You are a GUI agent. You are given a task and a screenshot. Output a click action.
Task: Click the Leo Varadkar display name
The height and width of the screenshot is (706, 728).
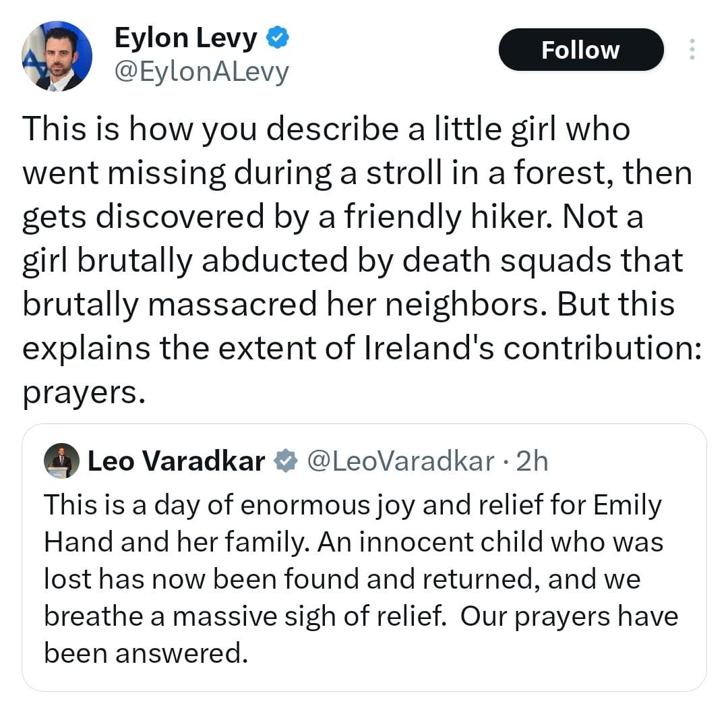[x=177, y=461]
